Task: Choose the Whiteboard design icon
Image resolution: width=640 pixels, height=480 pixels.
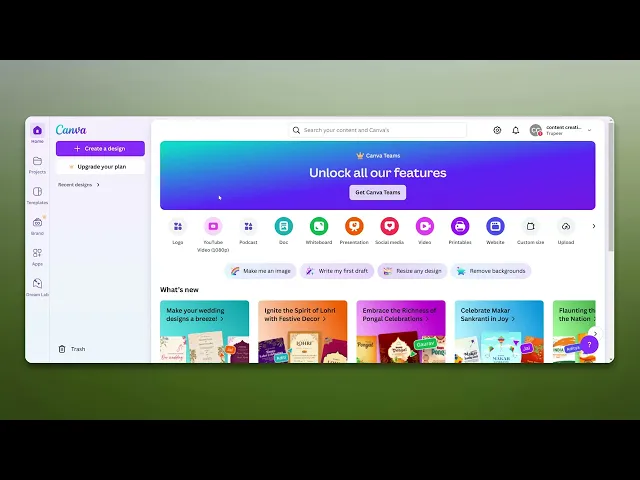Action: click(319, 226)
